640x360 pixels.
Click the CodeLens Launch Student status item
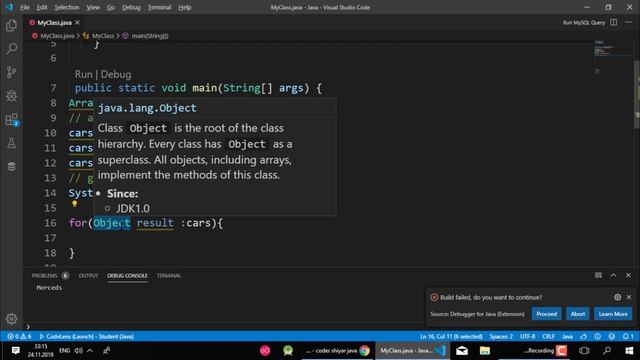tap(87, 336)
